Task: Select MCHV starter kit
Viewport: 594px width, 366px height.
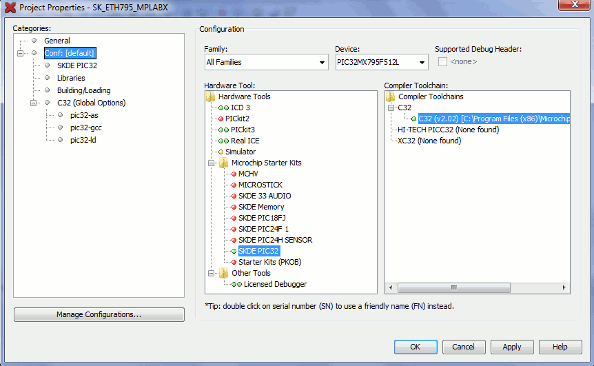Action: click(248, 174)
